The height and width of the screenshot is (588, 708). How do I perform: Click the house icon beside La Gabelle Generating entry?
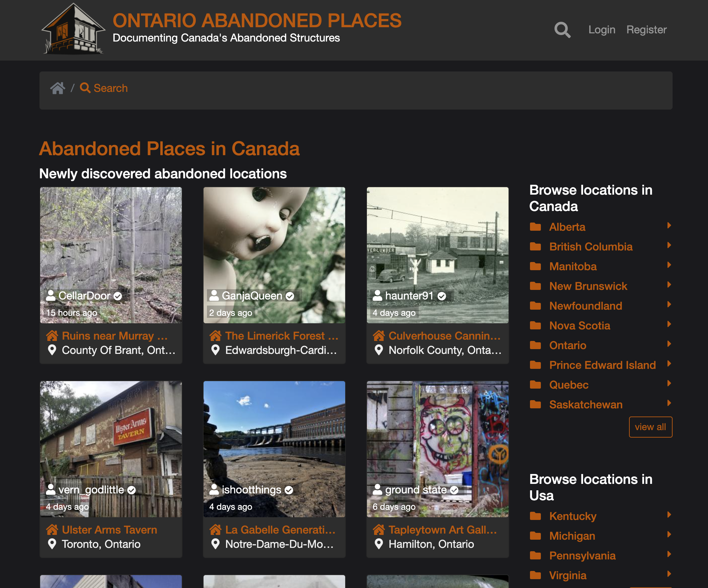tap(215, 529)
